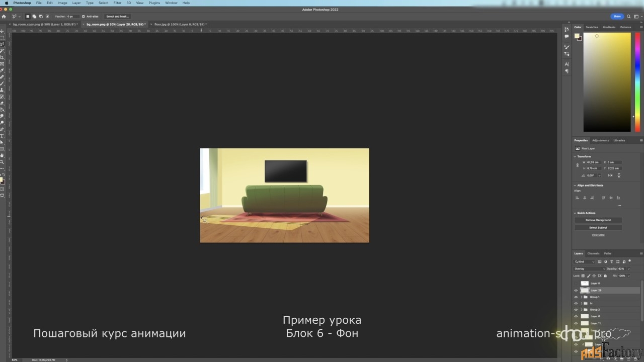This screenshot has height=362, width=644.
Task: Switch to the Swatches tab
Action: pyautogui.click(x=592, y=27)
